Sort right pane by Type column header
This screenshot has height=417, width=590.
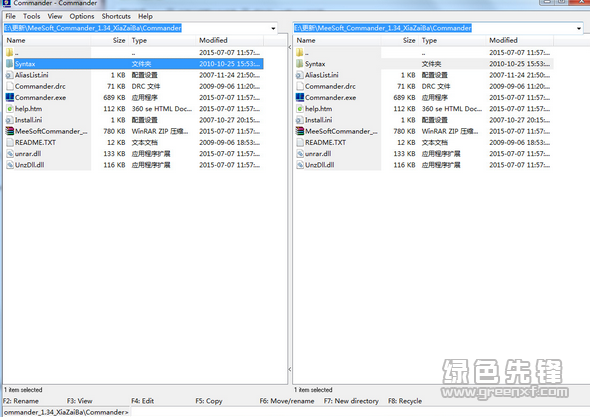point(452,40)
